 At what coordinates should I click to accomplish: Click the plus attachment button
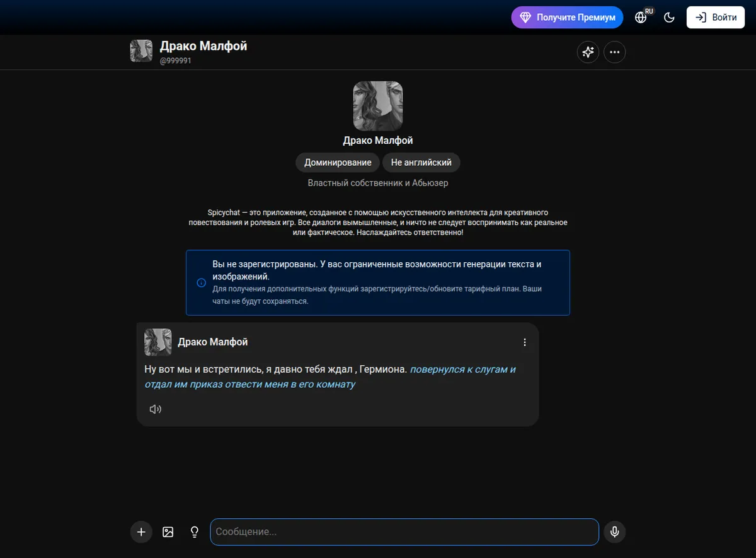point(141,532)
